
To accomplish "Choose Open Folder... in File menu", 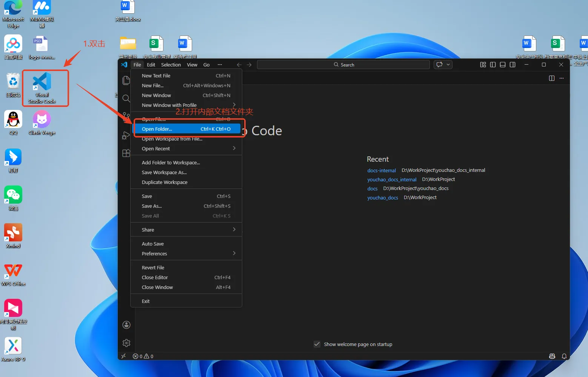I will [186, 129].
